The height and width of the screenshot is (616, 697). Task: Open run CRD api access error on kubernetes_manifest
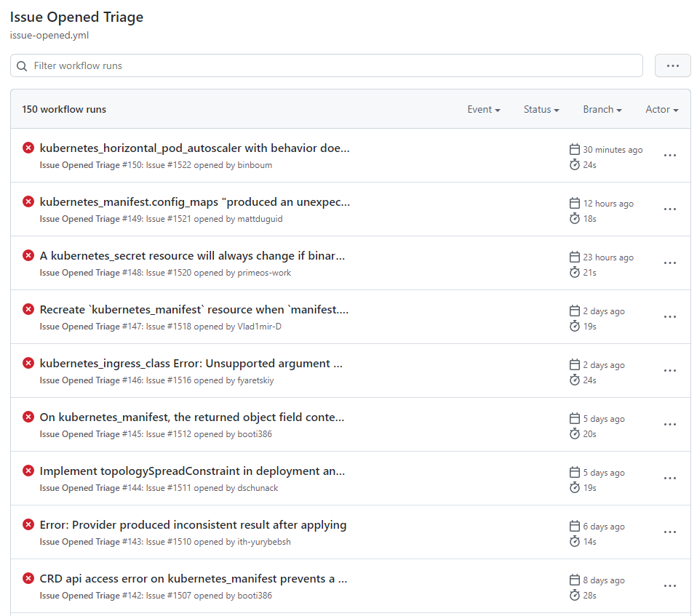pyautogui.click(x=194, y=579)
